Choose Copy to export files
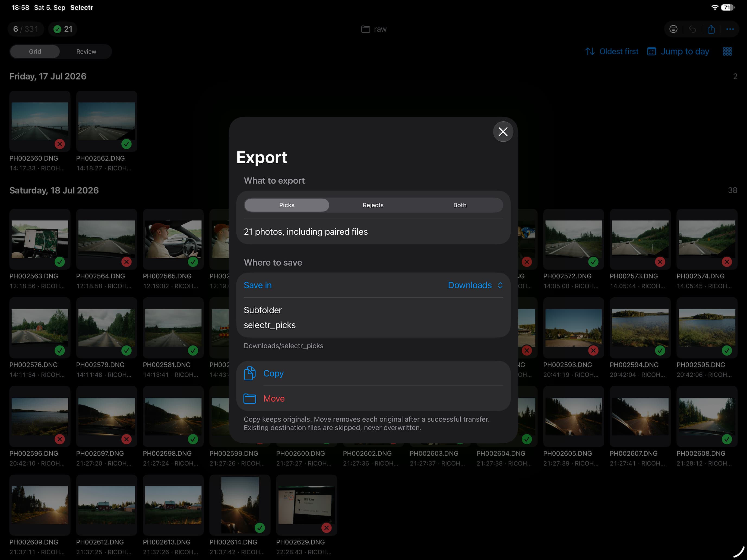 coord(373,373)
